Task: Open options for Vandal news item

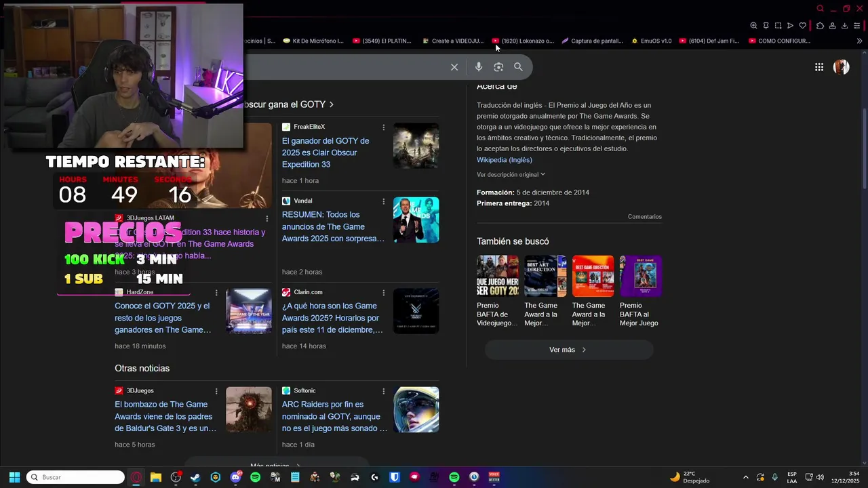Action: pos(384,201)
